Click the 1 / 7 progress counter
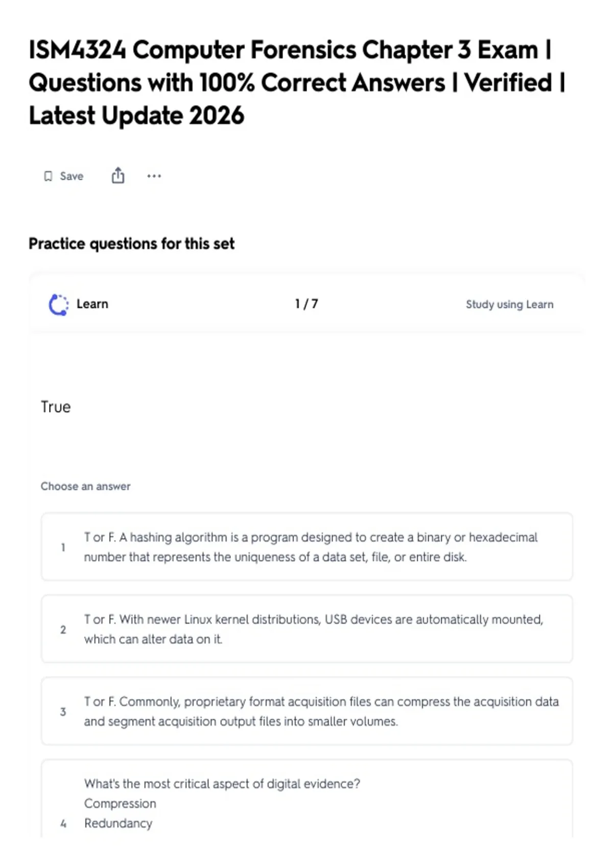Viewport: 613px width, 868px height. point(306,304)
